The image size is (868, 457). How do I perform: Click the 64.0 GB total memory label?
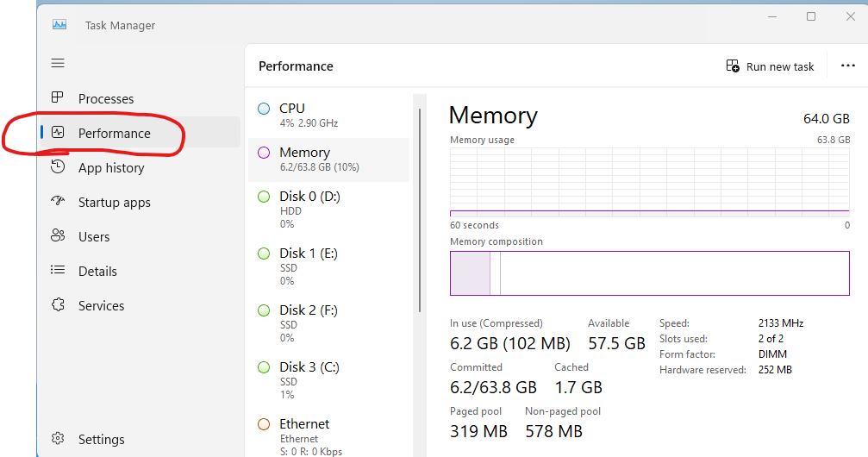click(x=826, y=118)
